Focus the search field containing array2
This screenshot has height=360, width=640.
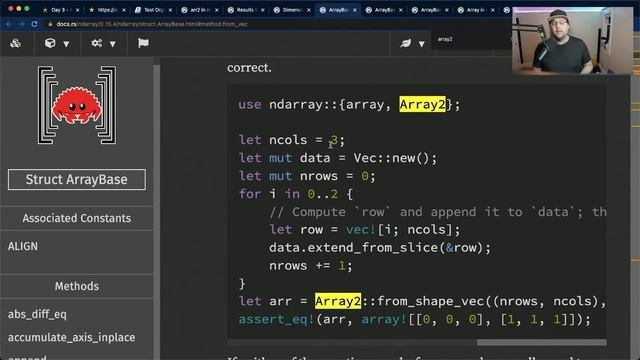pos(471,40)
